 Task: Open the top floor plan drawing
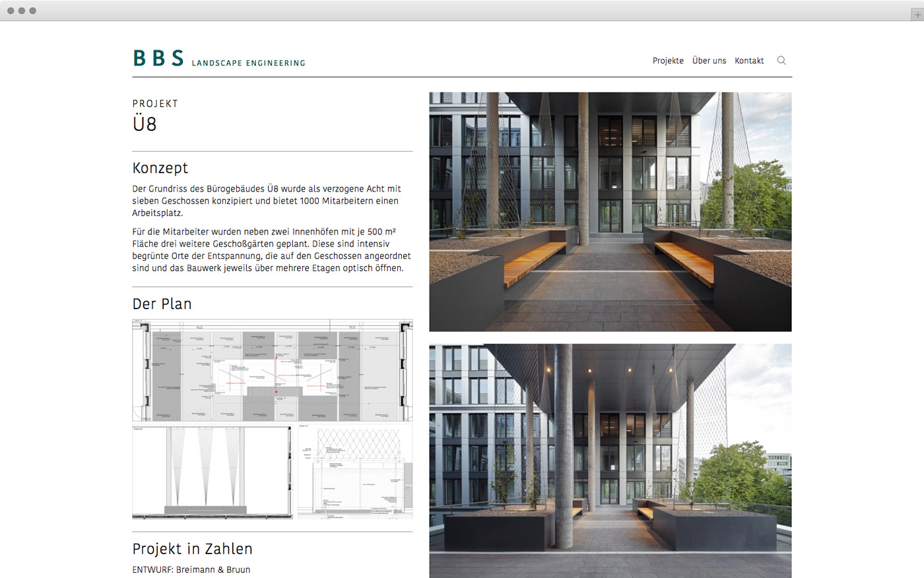coord(272,370)
